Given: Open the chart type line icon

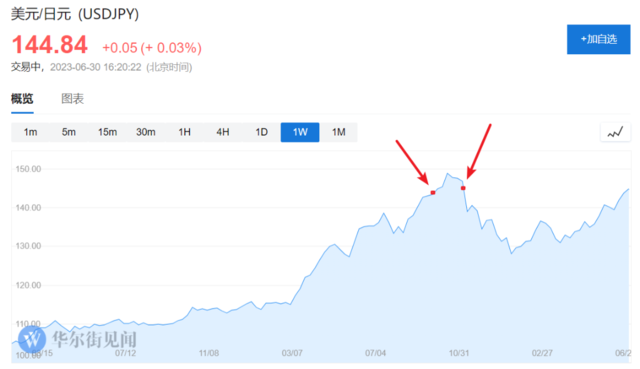Looking at the screenshot, I should pos(615,132).
